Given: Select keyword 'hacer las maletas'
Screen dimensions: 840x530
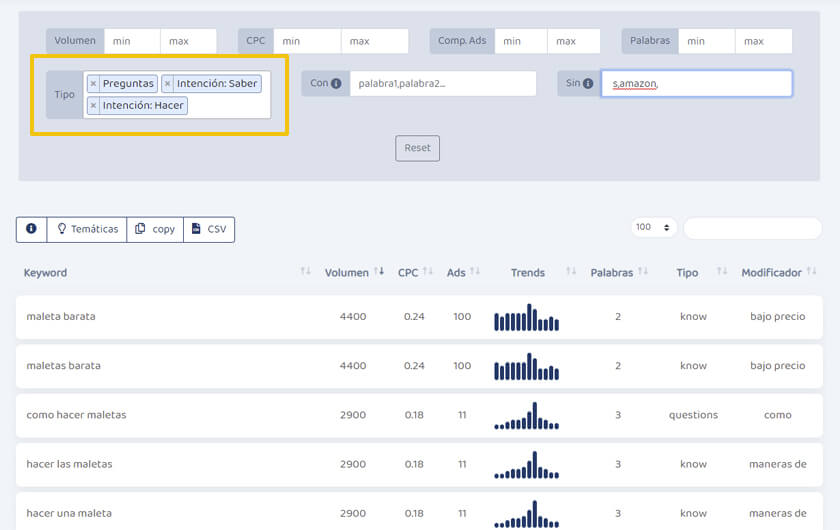Looking at the screenshot, I should click(70, 465).
